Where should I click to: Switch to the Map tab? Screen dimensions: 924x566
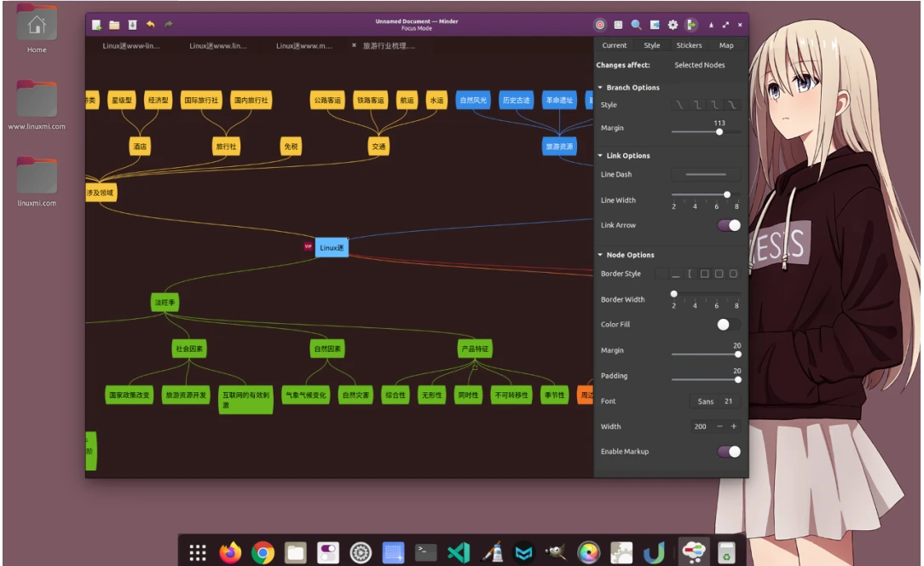726,45
